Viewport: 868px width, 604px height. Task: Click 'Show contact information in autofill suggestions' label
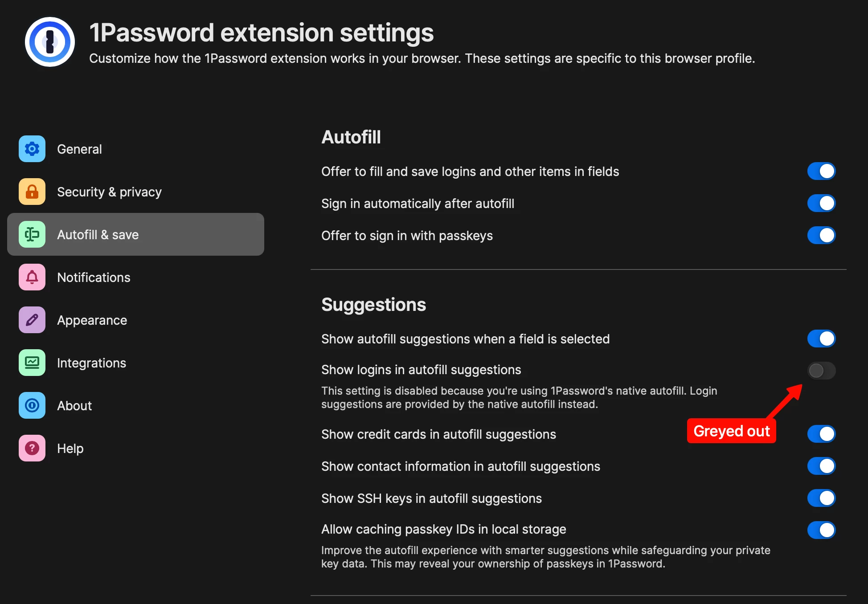coord(461,466)
